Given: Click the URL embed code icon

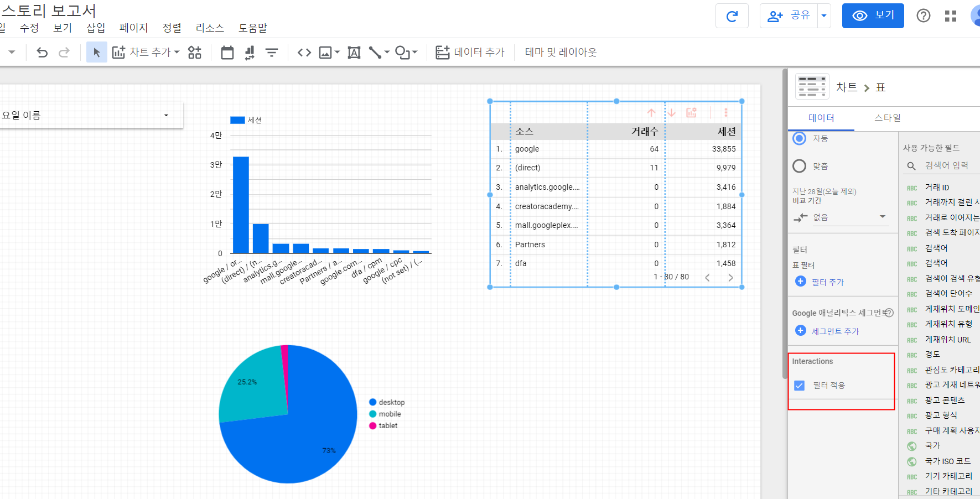Looking at the screenshot, I should 304,53.
